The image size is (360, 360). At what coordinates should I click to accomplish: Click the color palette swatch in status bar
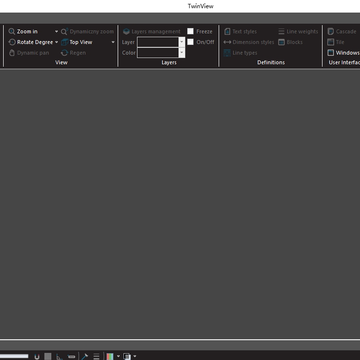click(x=110, y=356)
